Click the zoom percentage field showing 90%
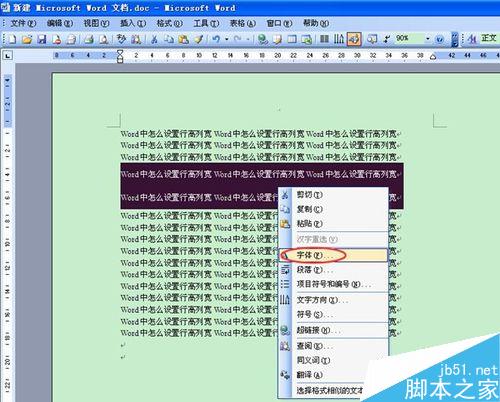The height and width of the screenshot is (402, 500). coord(409,39)
